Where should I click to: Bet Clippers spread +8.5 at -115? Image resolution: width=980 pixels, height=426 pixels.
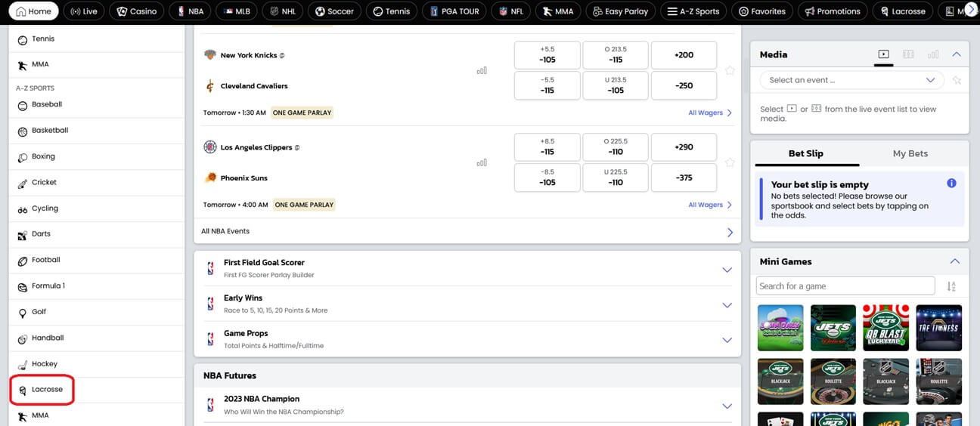(x=547, y=147)
